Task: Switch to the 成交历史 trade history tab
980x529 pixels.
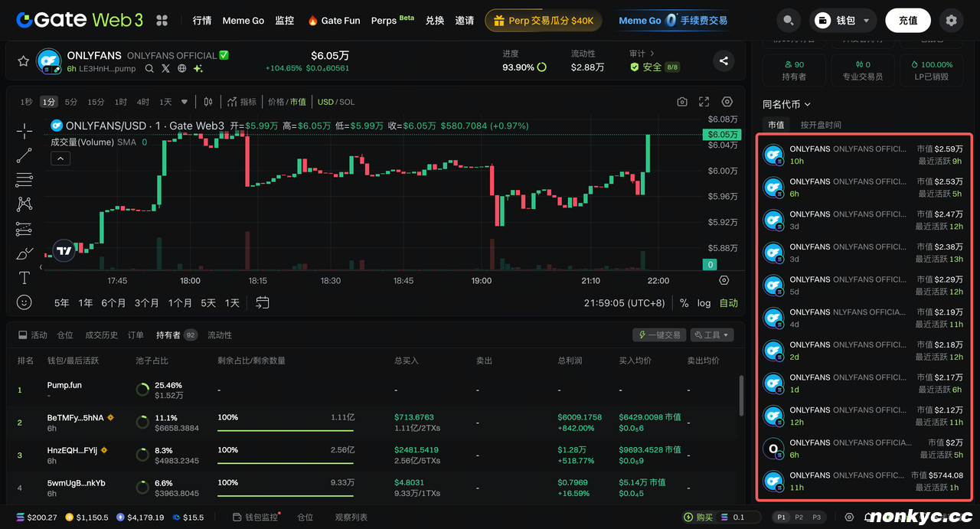Action: (x=102, y=335)
